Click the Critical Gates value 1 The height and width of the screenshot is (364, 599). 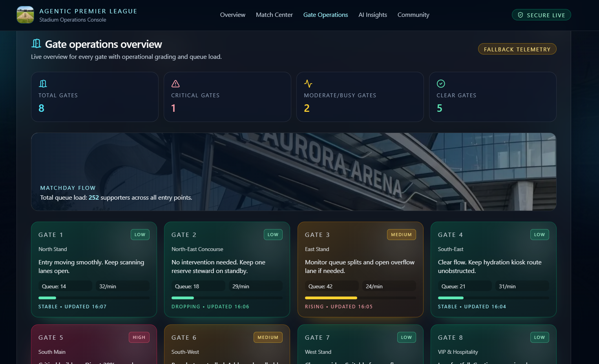tap(173, 108)
